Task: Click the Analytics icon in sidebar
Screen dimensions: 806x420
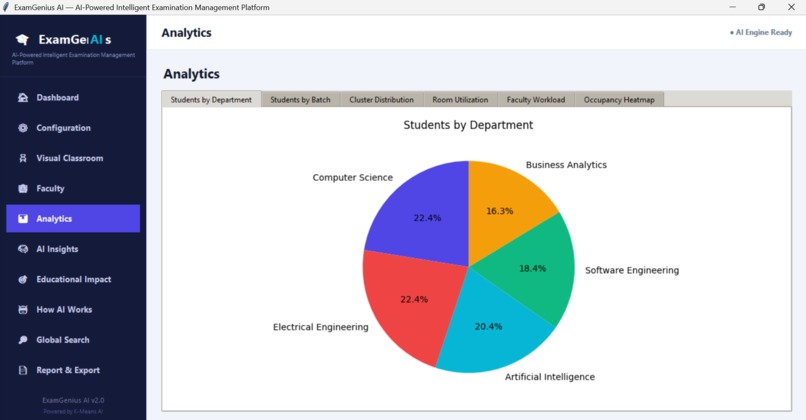Action: (23, 218)
